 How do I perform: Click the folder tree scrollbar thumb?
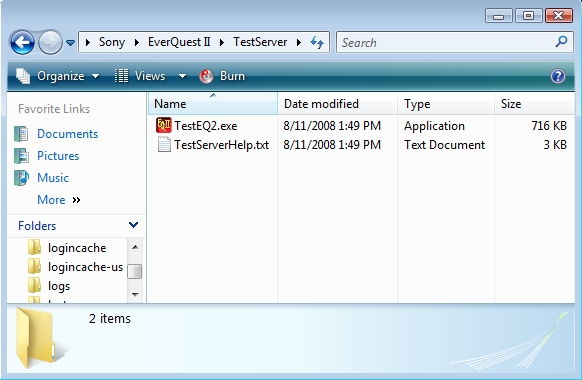tap(135, 271)
